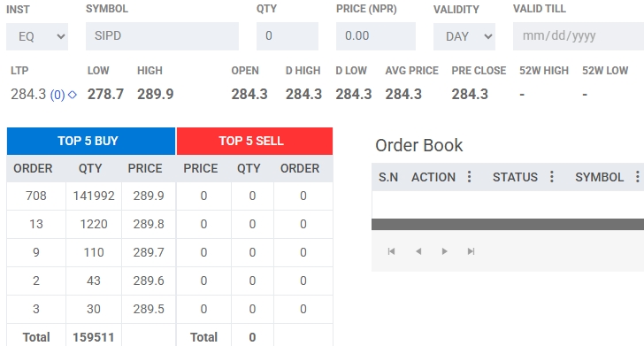Select the TOP 5 BUY header

click(x=91, y=141)
